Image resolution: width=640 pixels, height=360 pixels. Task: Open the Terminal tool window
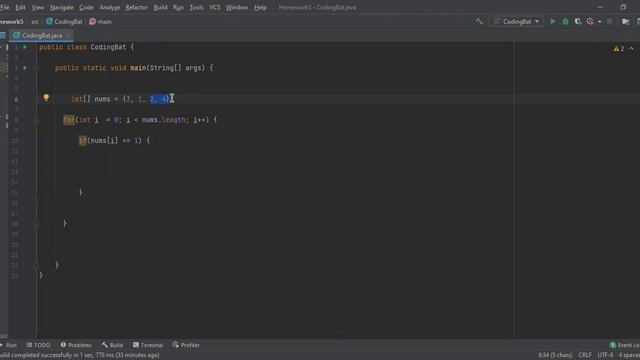[148, 345]
